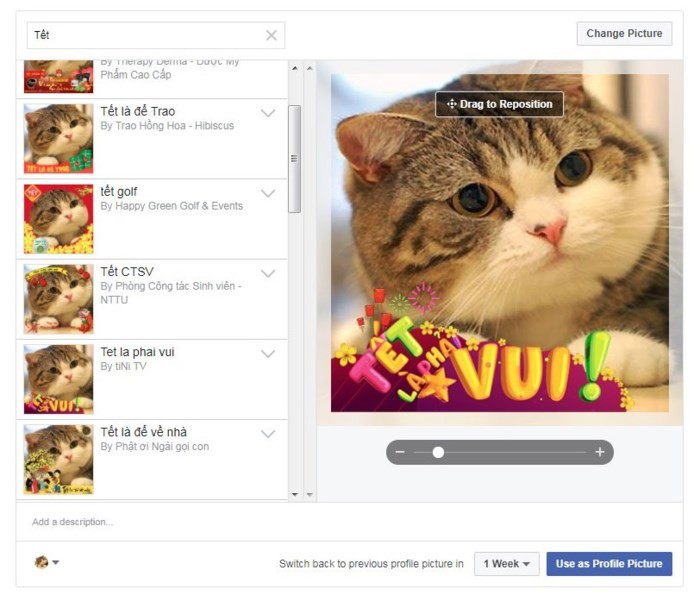Click the Change Picture button
Screen dimensions: 700x595
tap(624, 33)
